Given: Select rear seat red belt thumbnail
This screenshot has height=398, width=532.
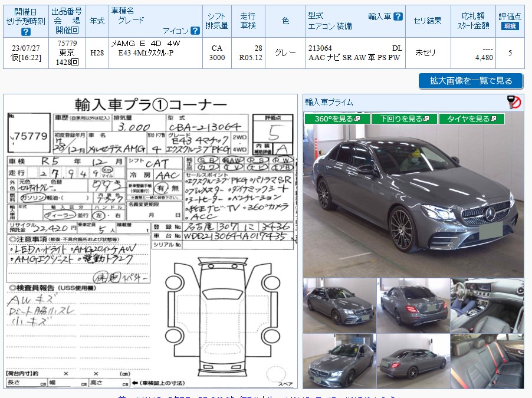Looking at the screenshot, I should 487,361.
